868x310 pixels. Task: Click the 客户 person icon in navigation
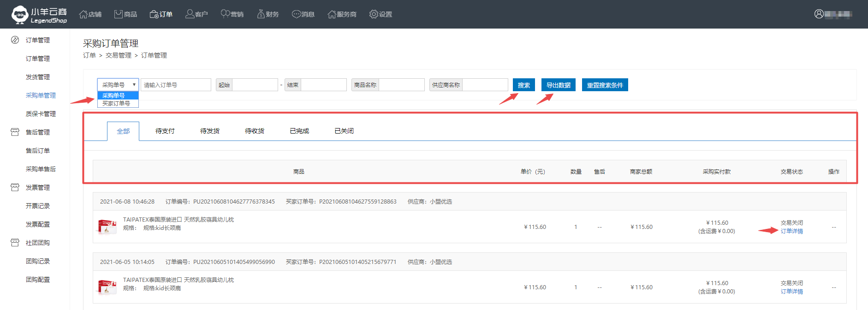pos(190,14)
